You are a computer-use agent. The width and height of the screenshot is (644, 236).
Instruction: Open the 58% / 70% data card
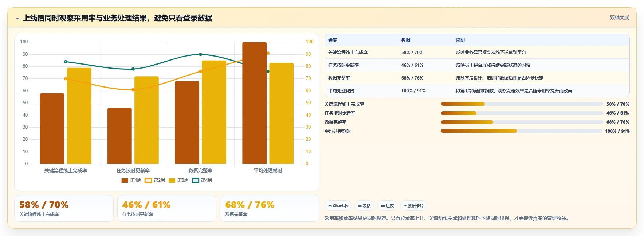click(x=64, y=208)
